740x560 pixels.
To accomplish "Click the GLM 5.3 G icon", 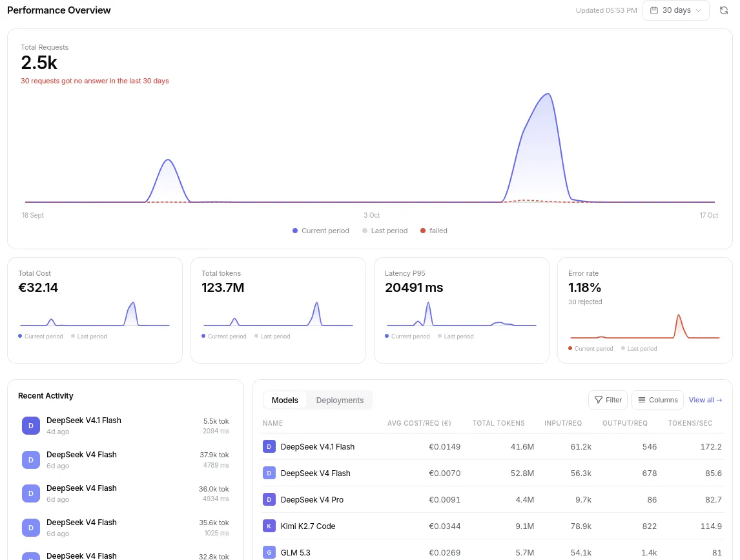I will pyautogui.click(x=269, y=552).
